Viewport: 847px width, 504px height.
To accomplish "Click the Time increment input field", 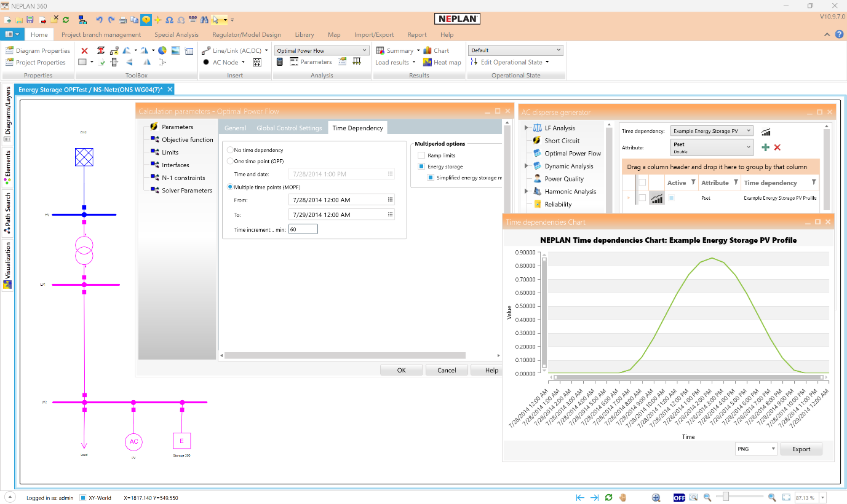I will [x=303, y=229].
